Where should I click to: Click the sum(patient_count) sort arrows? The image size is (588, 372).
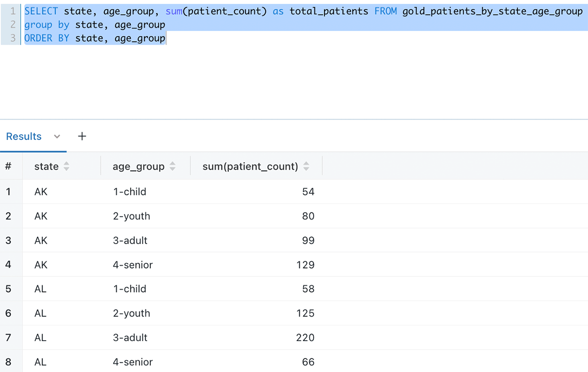click(306, 167)
